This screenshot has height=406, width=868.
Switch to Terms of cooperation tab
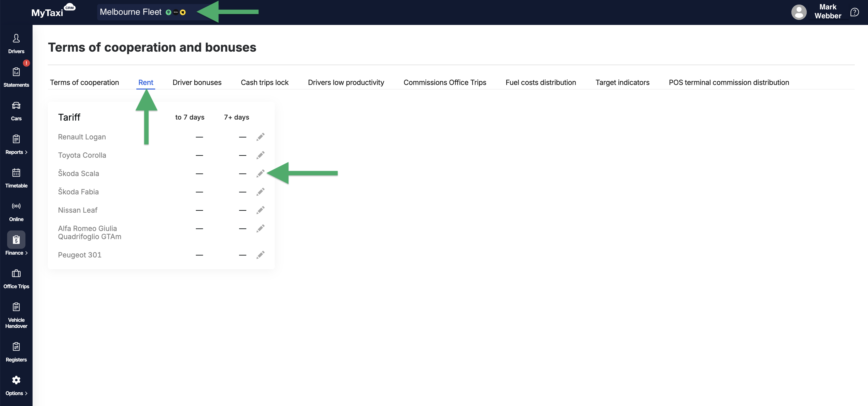84,82
